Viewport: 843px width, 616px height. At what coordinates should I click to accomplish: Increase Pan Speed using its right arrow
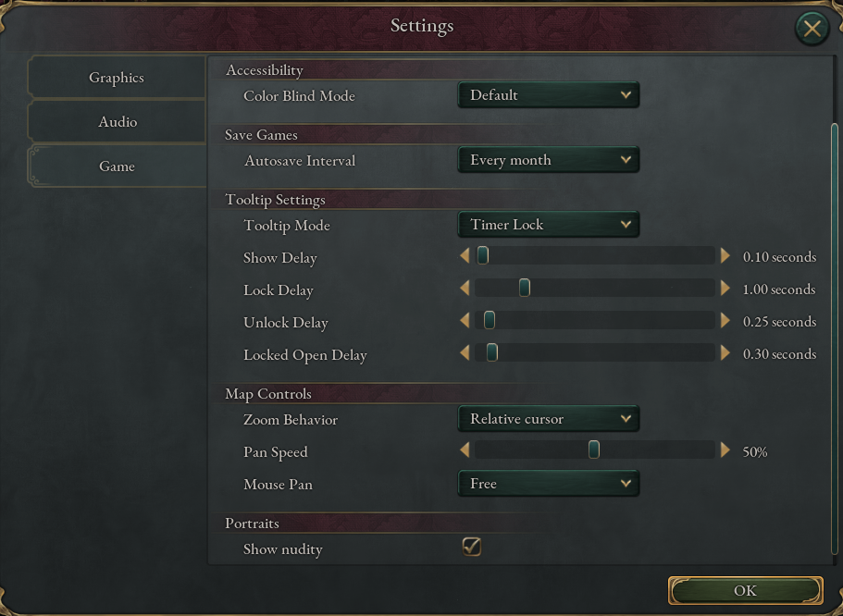(725, 450)
